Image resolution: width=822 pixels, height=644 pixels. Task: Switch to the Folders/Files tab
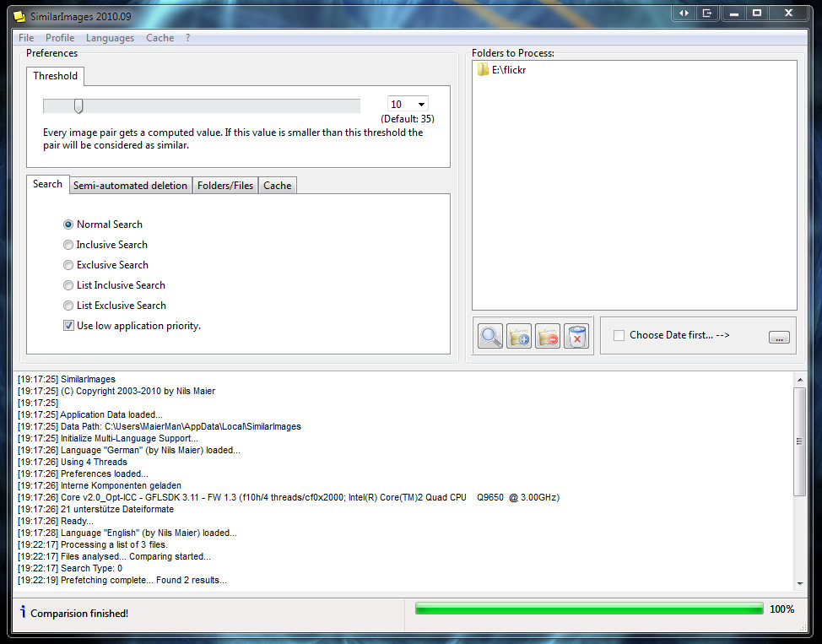pyautogui.click(x=225, y=185)
